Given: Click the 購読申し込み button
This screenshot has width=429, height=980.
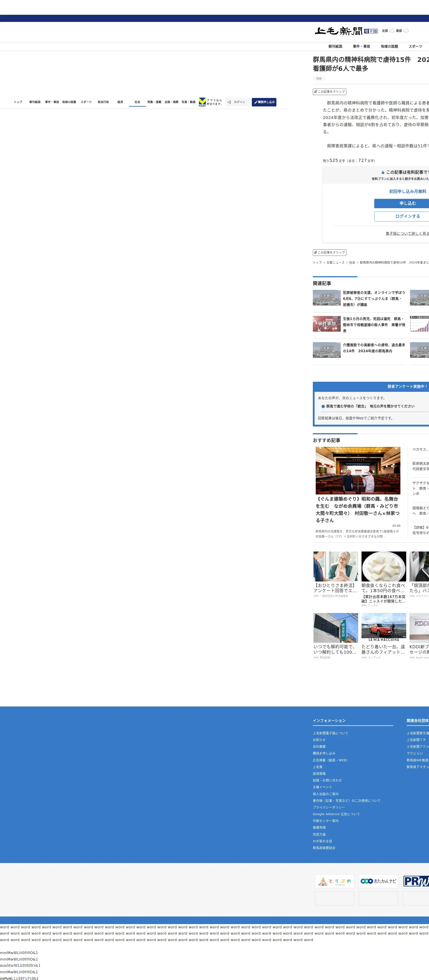Looking at the screenshot, I should tap(264, 102).
